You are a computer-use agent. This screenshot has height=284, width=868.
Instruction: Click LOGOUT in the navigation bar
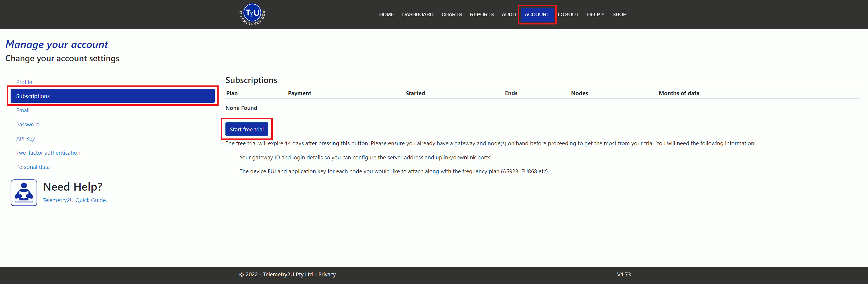click(x=568, y=14)
